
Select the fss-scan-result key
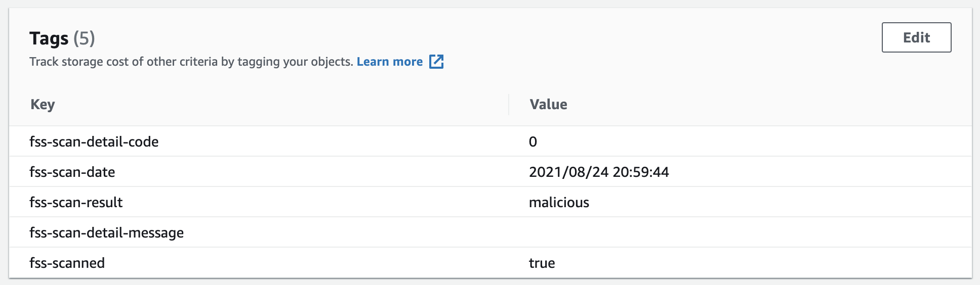[x=76, y=203]
